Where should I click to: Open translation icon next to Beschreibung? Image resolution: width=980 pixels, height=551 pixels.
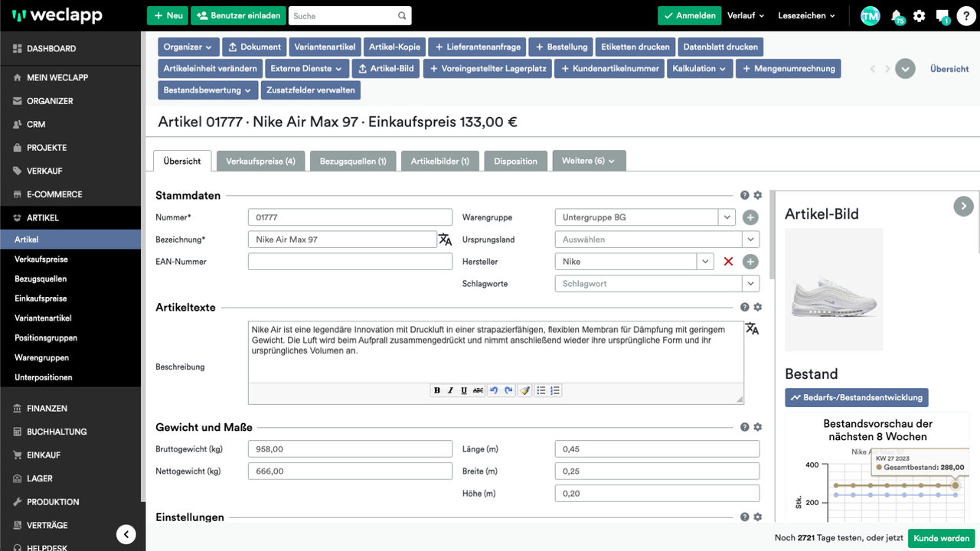coord(753,328)
